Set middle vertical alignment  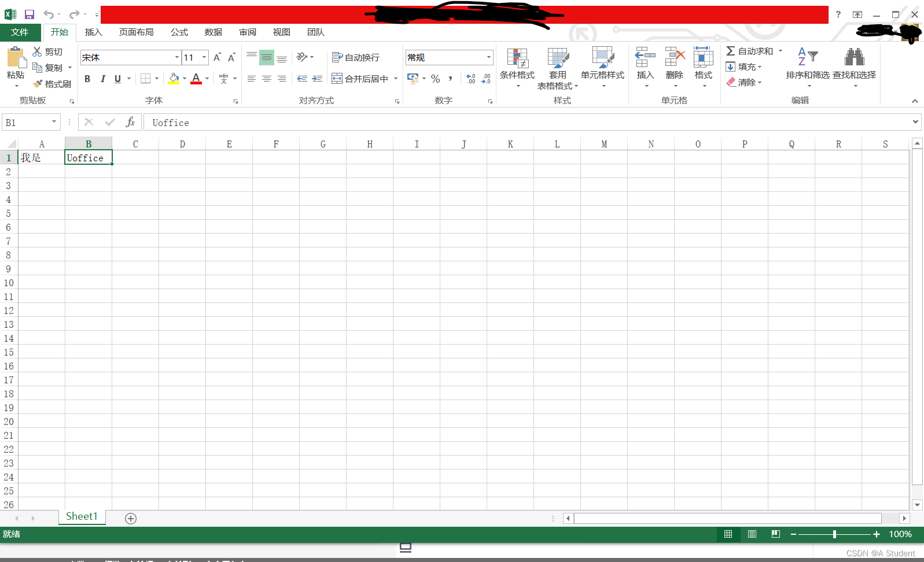click(266, 57)
